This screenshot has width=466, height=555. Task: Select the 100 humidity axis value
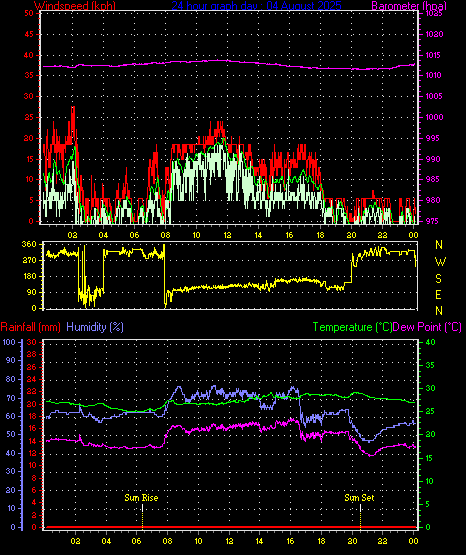tap(9, 342)
